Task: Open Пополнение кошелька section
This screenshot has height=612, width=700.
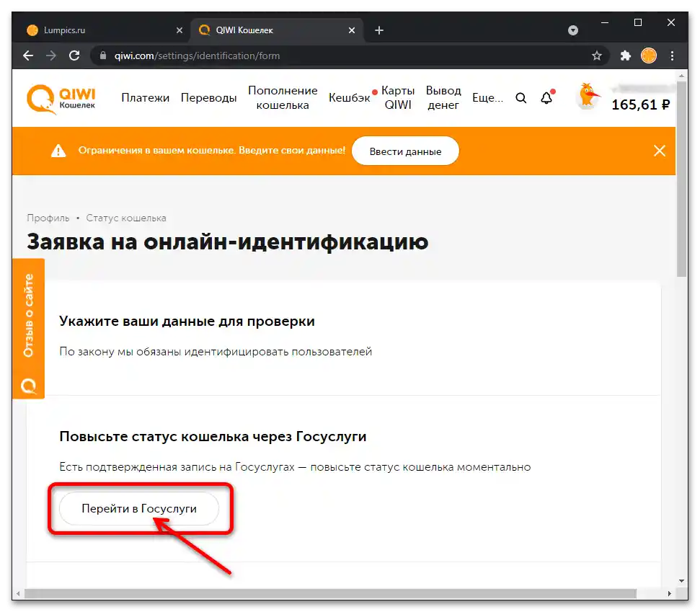Action: pos(283,98)
